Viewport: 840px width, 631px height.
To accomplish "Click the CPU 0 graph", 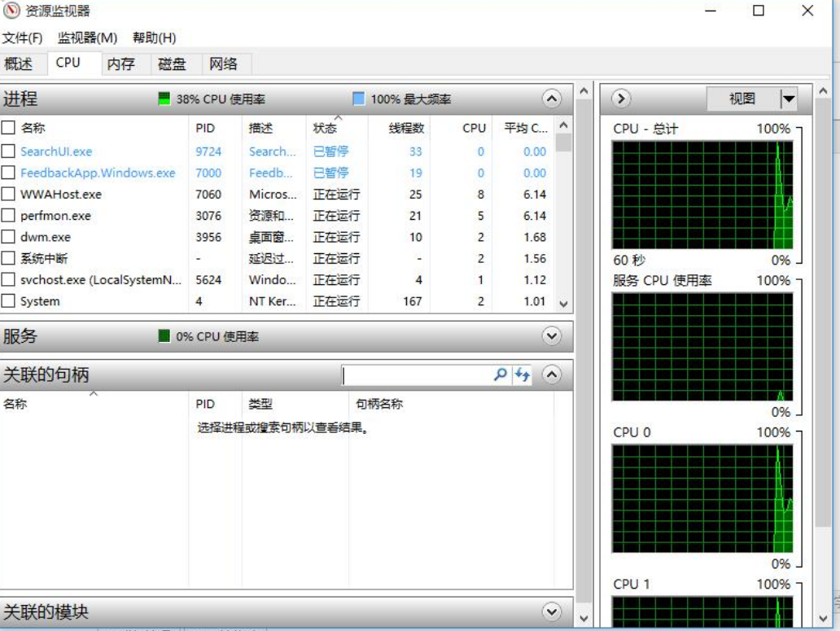I will point(702,498).
